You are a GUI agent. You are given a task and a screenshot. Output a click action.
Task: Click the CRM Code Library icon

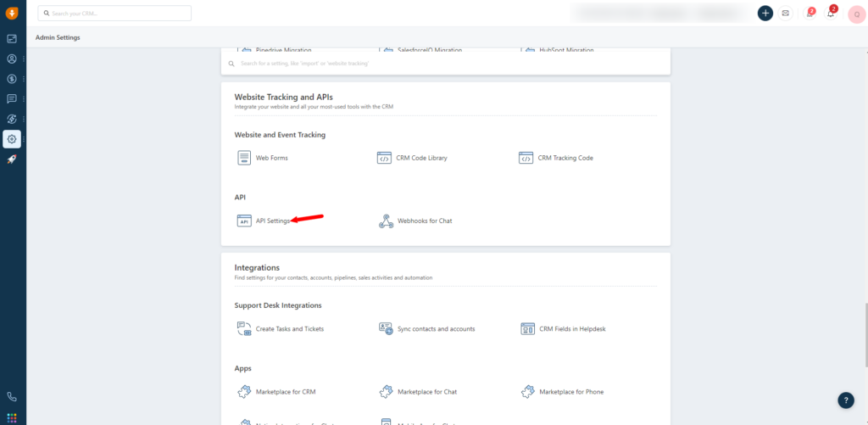tap(384, 158)
